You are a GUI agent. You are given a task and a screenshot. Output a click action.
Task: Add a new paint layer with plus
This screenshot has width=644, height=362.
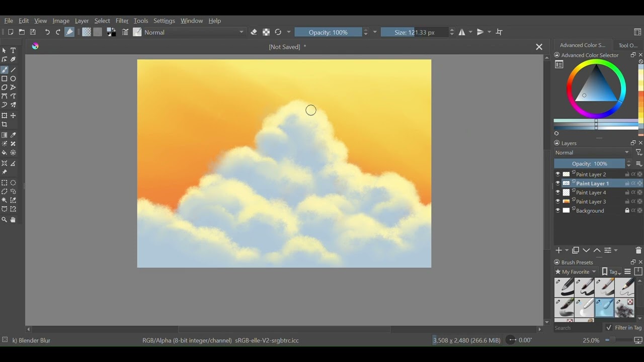(x=558, y=250)
